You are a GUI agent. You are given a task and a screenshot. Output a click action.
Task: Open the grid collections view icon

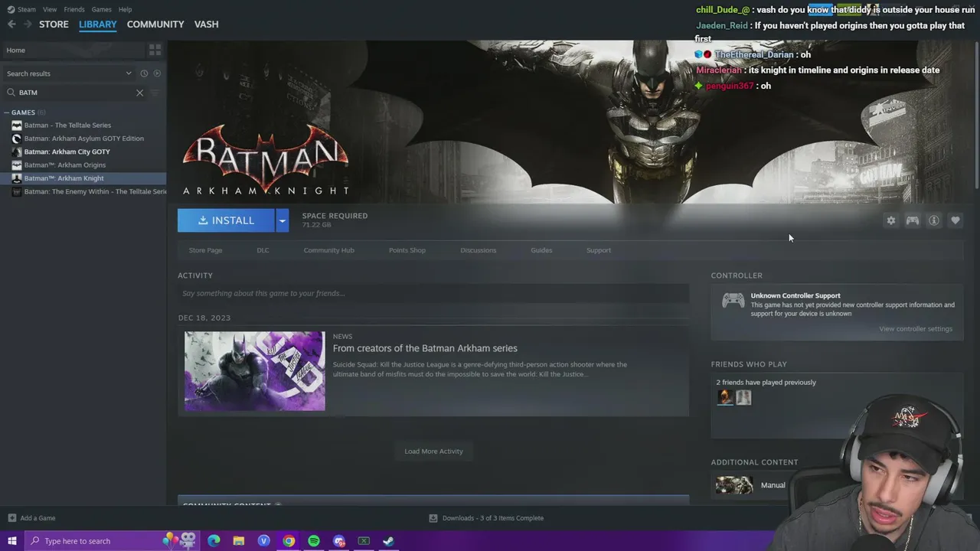[155, 50]
